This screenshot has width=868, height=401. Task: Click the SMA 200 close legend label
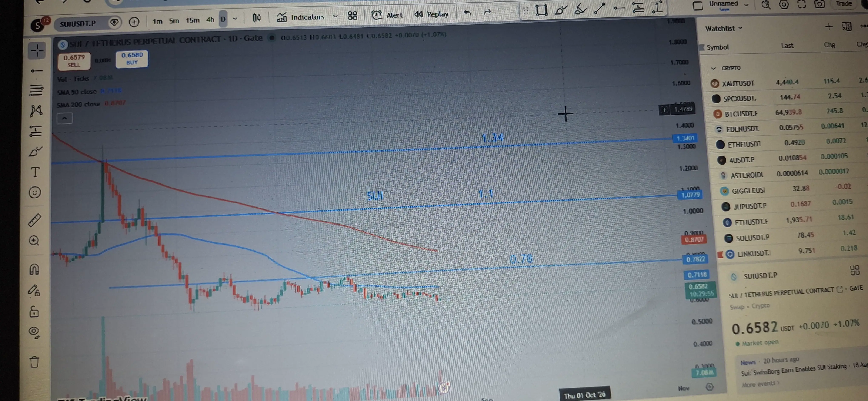pos(78,105)
